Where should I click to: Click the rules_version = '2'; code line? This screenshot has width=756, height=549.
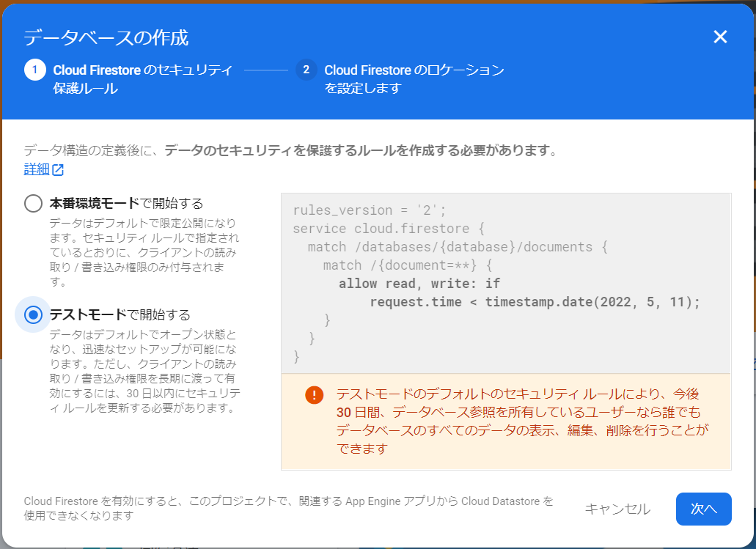pos(370,210)
